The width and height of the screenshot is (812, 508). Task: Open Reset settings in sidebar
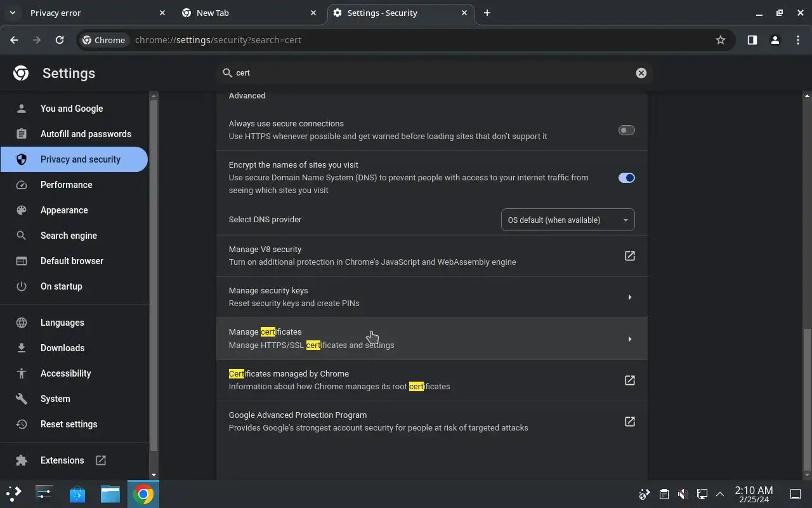pyautogui.click(x=74, y=424)
